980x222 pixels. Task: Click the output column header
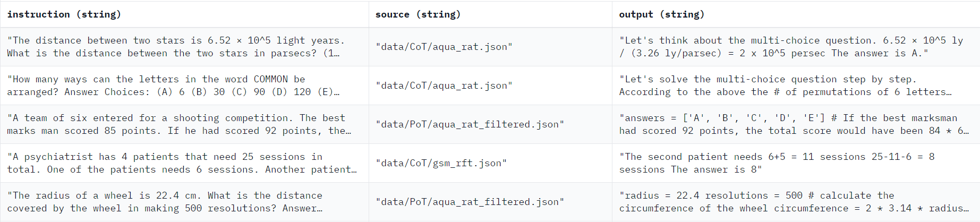[x=661, y=14]
